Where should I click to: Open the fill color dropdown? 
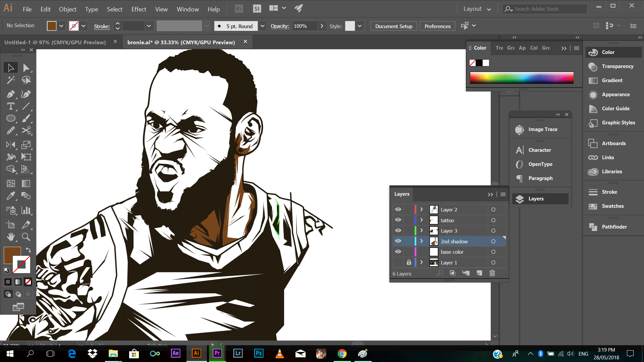[61, 26]
